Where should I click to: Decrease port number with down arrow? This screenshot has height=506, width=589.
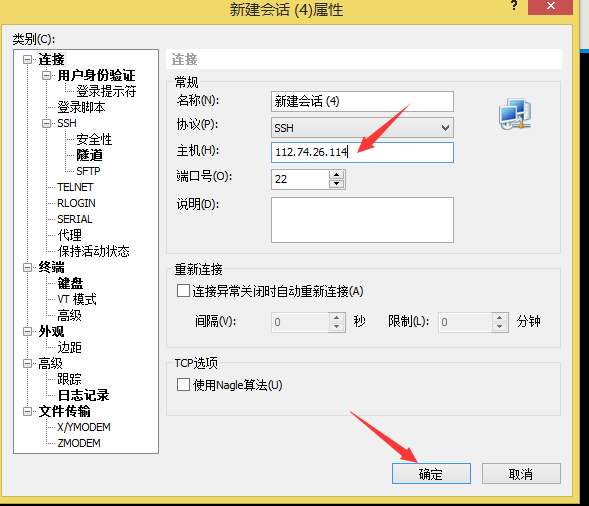(336, 184)
